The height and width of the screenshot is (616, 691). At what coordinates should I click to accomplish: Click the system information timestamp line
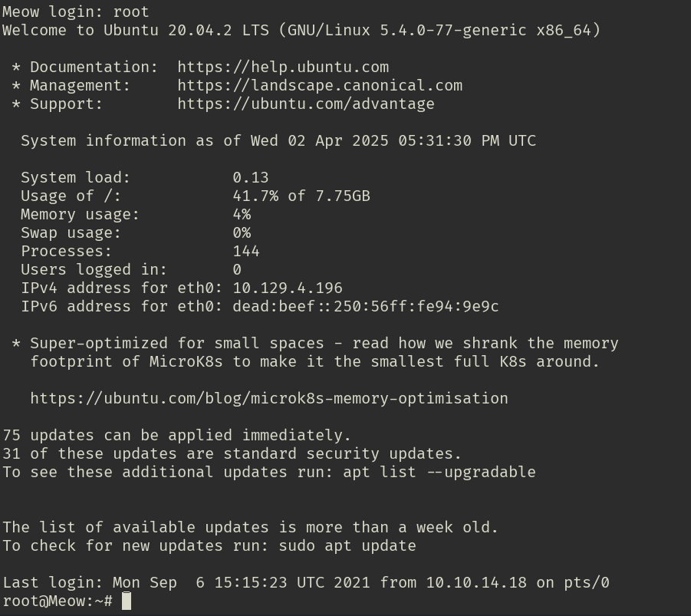278,141
